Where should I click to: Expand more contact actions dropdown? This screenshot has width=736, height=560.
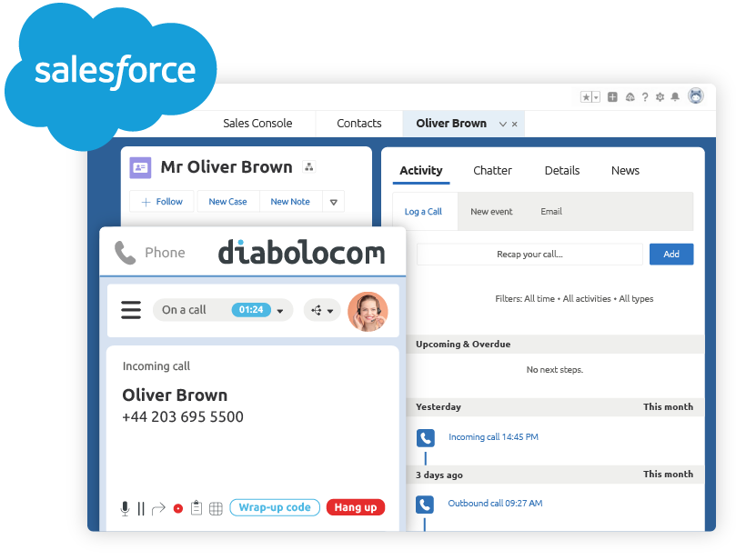pyautogui.click(x=334, y=202)
